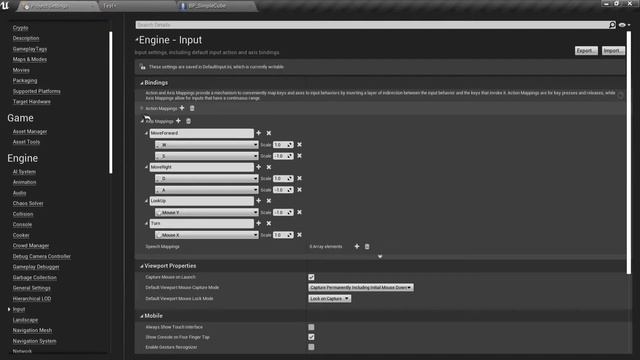Click the search magnifier icon
Image resolution: width=640 pixels, height=360 pixels.
pyautogui.click(x=612, y=25)
